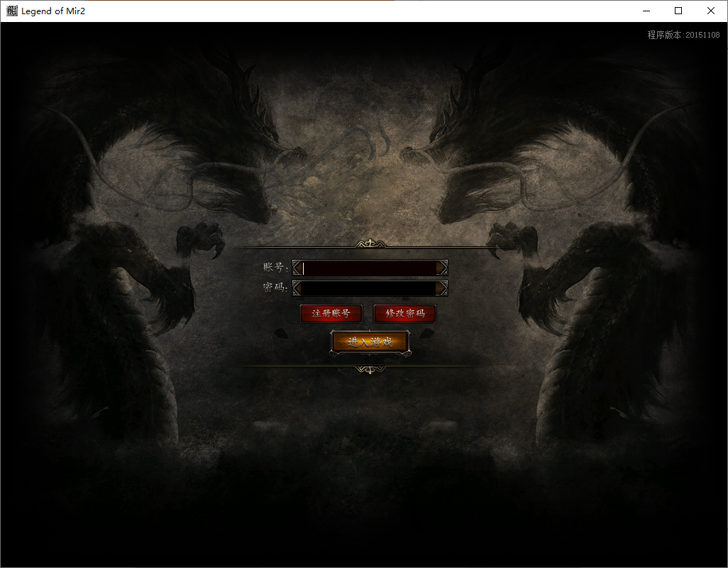Open the 修改密码 change password button
Screen dimensions: 728x568
coord(404,314)
